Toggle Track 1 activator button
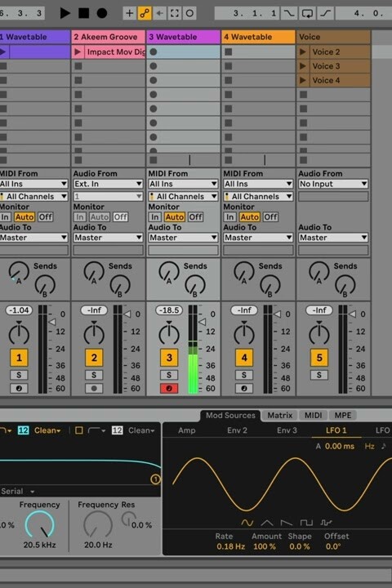Image resolution: width=392 pixels, height=588 pixels. tap(19, 358)
